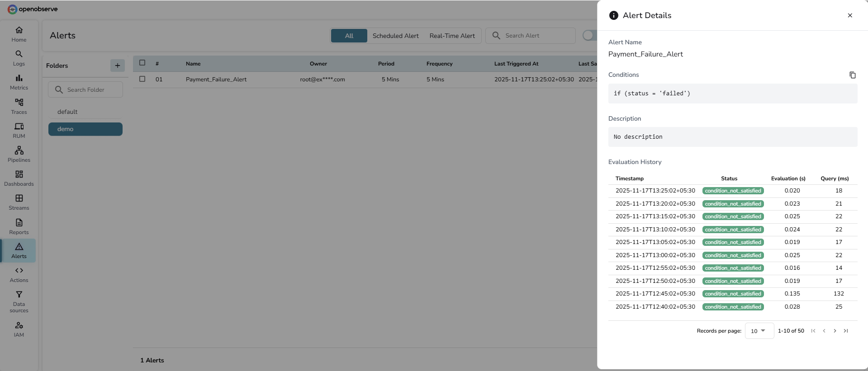Screen dimensions: 868x371
Task: Go to Metrics in sidebar
Action: click(x=19, y=82)
